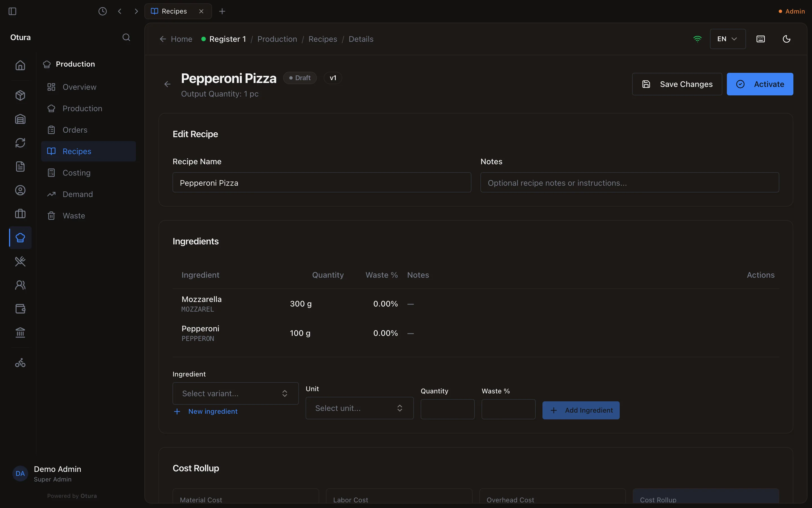Click the sidebar search magnifier icon
Screen dimensions: 812x508
pyautogui.click(x=126, y=37)
